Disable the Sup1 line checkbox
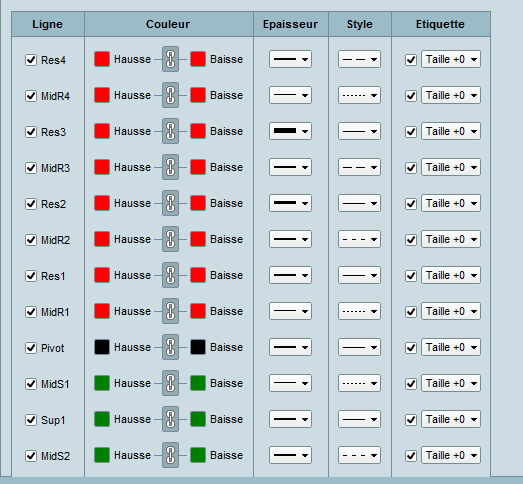This screenshot has width=523, height=484. (31, 420)
